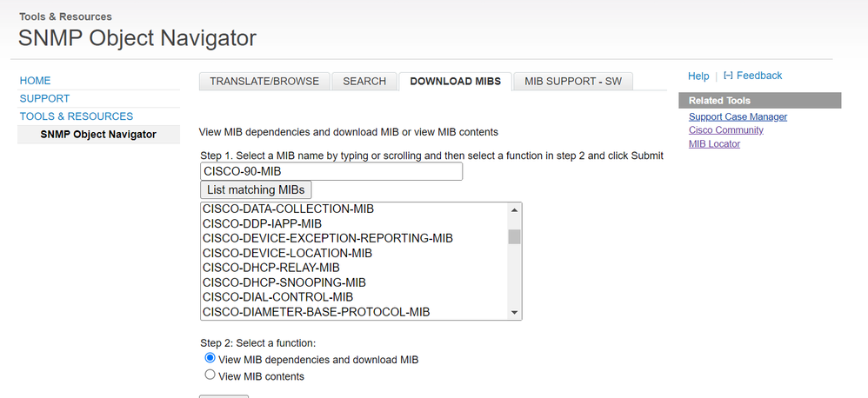Click the List matching MIBs button
868x398 pixels.
click(x=256, y=189)
